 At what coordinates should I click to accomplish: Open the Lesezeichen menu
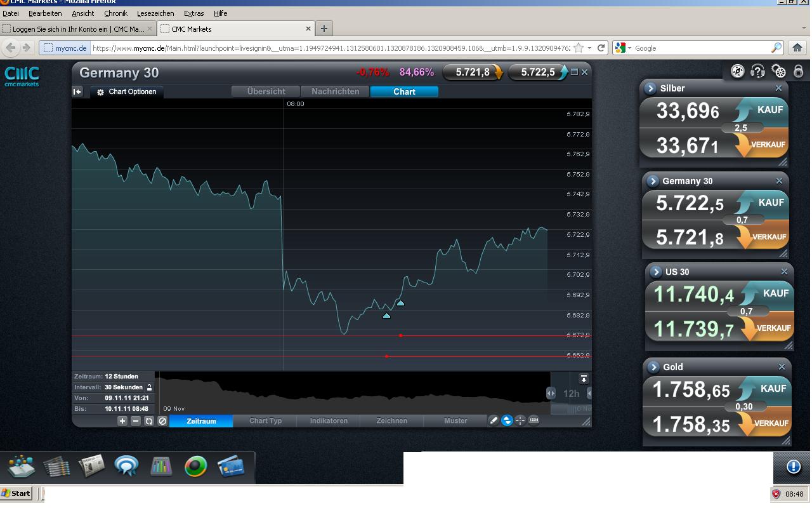(x=155, y=13)
